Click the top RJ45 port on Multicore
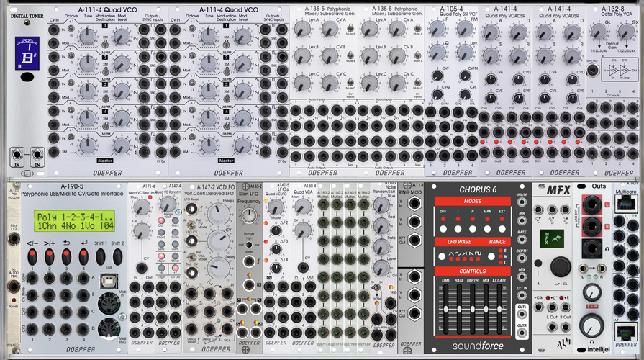This screenshot has height=360, width=644. coord(626,203)
